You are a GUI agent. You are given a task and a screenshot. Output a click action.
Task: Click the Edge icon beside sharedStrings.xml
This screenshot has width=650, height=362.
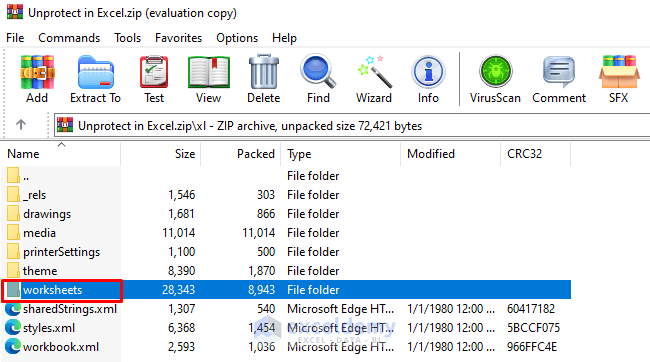tap(13, 309)
